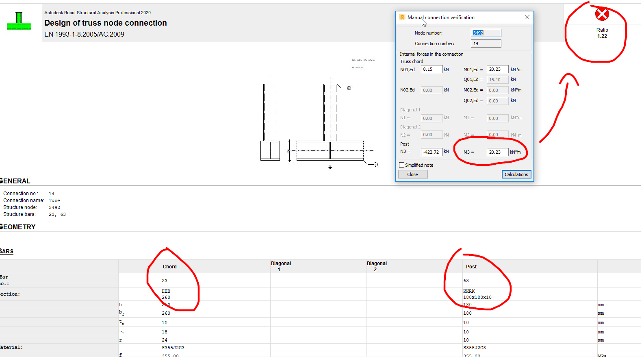Click the Post M3 moment field
The width and height of the screenshot is (644, 357).
(x=497, y=152)
